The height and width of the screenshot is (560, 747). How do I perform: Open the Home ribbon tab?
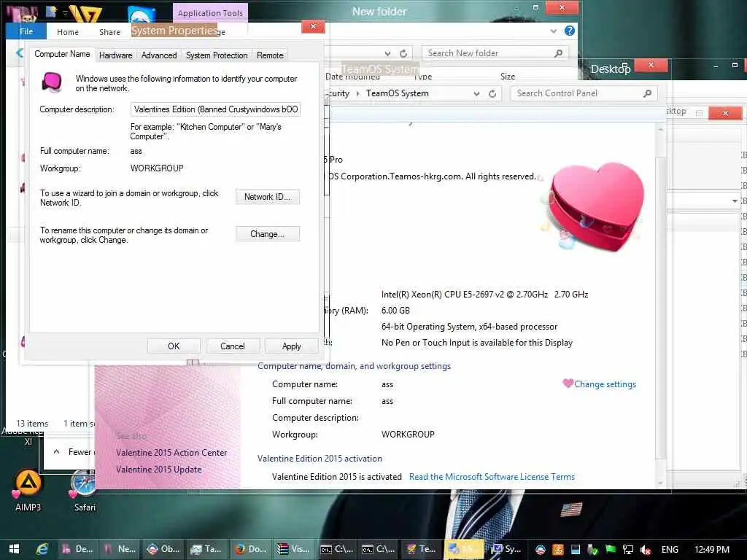[68, 32]
